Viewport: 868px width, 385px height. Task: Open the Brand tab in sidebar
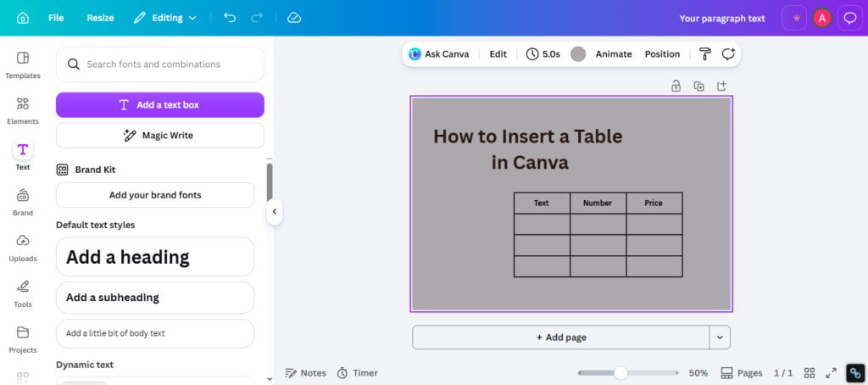[x=23, y=202]
